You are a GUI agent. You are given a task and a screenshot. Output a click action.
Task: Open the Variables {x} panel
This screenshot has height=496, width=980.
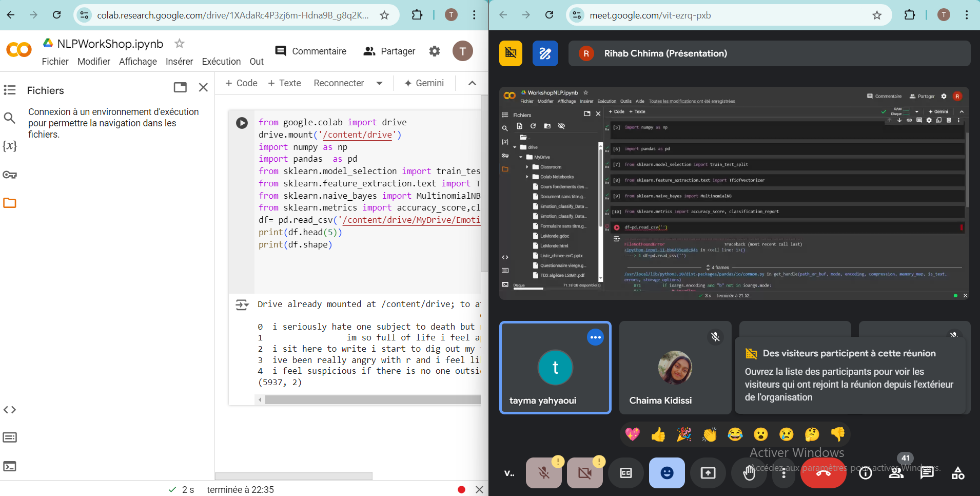(x=10, y=146)
